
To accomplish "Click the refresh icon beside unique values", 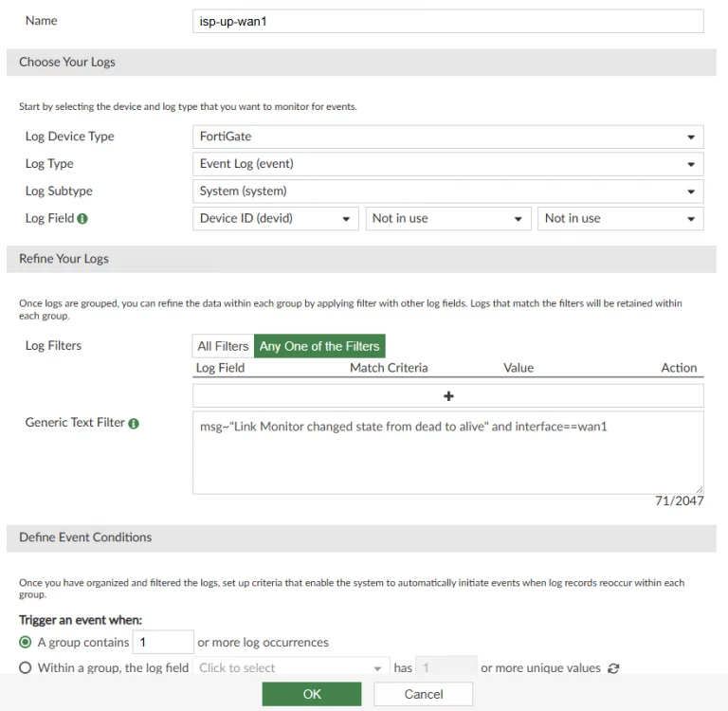I will (x=613, y=668).
